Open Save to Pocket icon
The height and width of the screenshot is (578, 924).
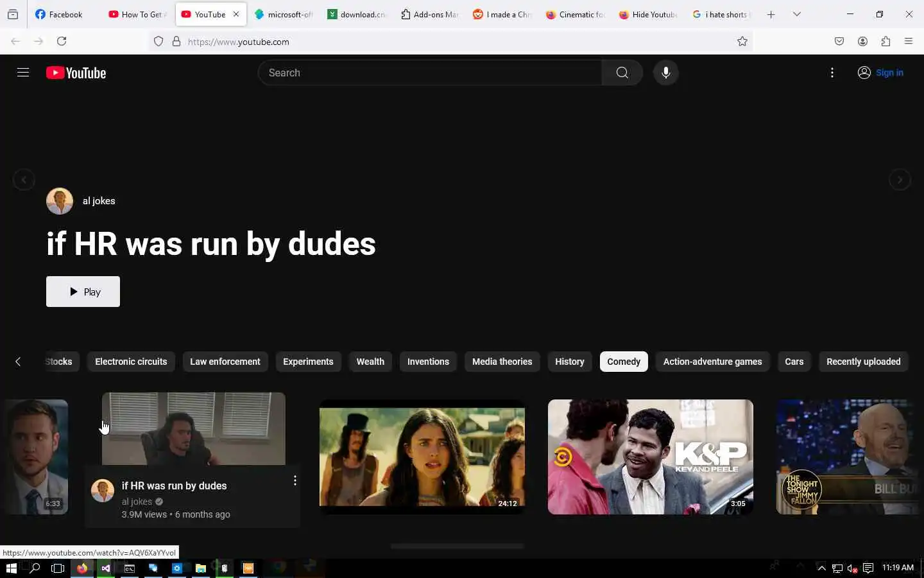(839, 42)
